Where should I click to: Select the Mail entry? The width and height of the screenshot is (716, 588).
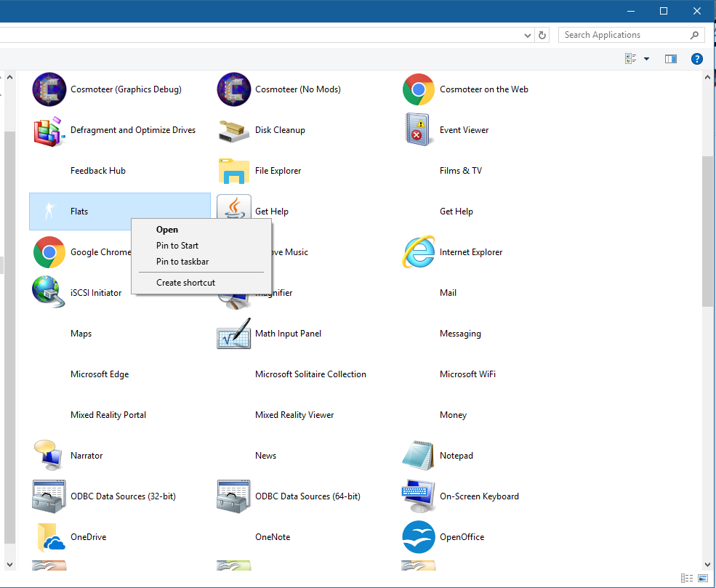(x=448, y=293)
